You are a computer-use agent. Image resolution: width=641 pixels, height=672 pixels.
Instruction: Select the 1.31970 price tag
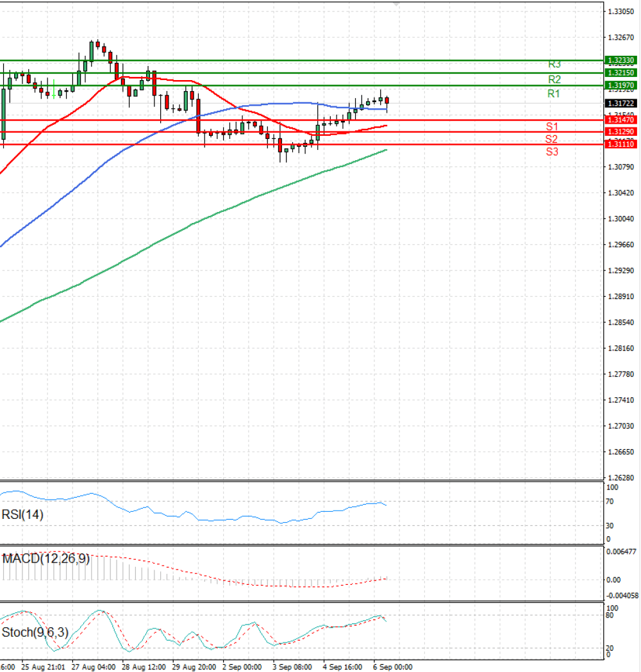click(x=621, y=85)
